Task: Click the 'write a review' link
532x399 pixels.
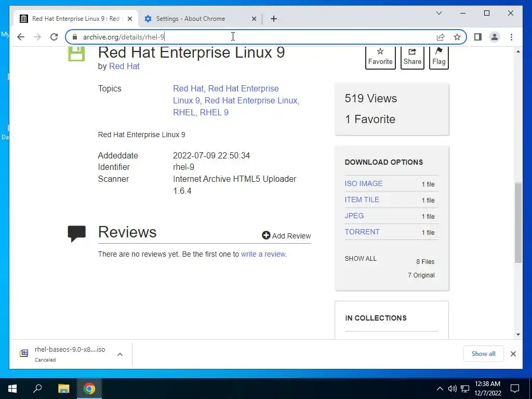Action: coord(263,254)
